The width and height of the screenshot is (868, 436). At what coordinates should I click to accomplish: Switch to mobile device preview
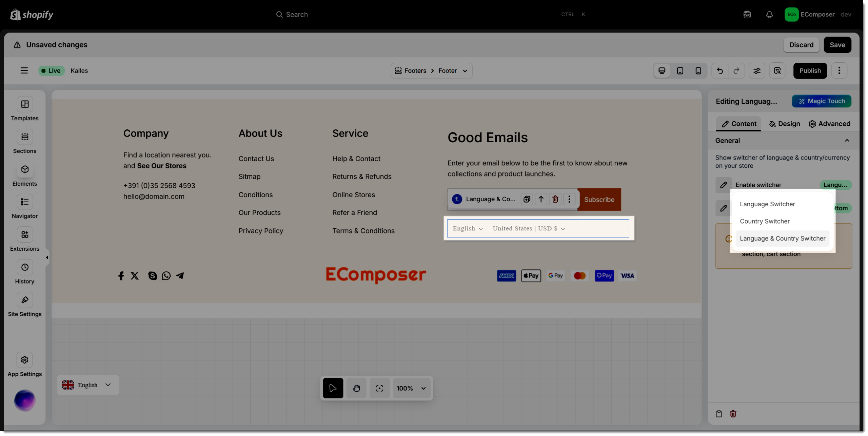pyautogui.click(x=698, y=71)
